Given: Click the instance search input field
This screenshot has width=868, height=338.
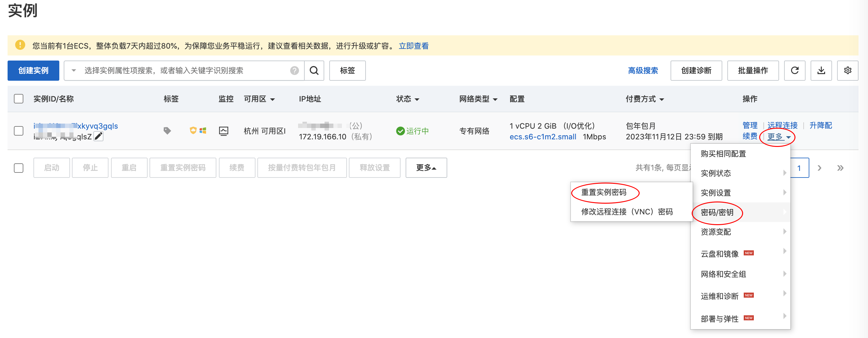Looking at the screenshot, I should point(184,70).
